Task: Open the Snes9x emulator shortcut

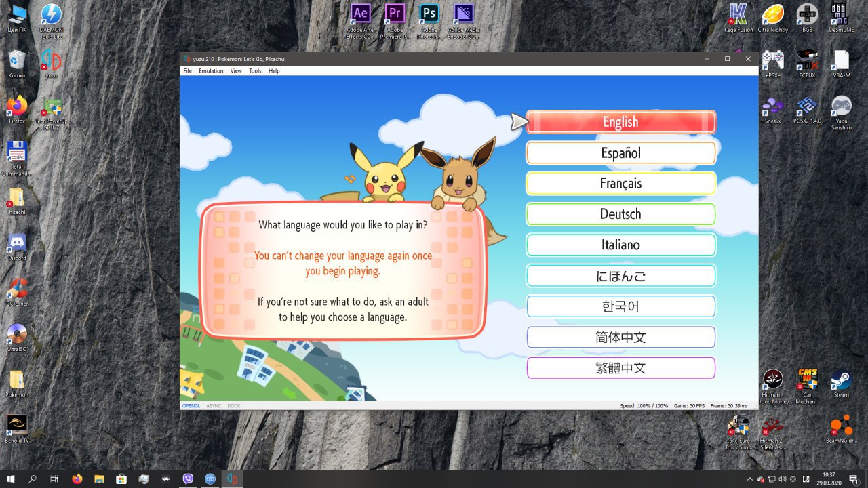Action: pyautogui.click(x=772, y=109)
